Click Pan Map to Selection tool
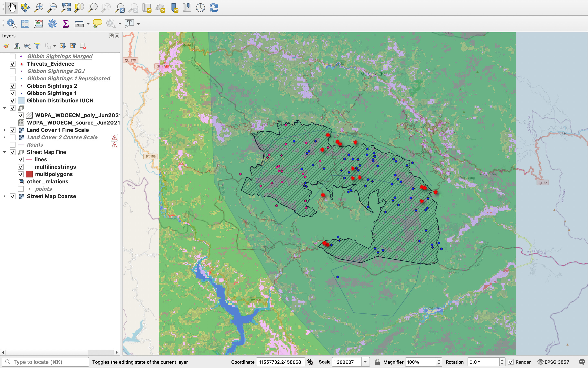Screen dimensions: 588x368 tap(25, 8)
